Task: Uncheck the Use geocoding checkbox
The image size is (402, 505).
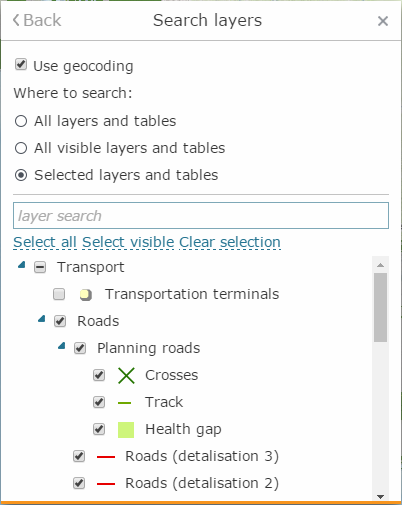Action: pyautogui.click(x=21, y=64)
